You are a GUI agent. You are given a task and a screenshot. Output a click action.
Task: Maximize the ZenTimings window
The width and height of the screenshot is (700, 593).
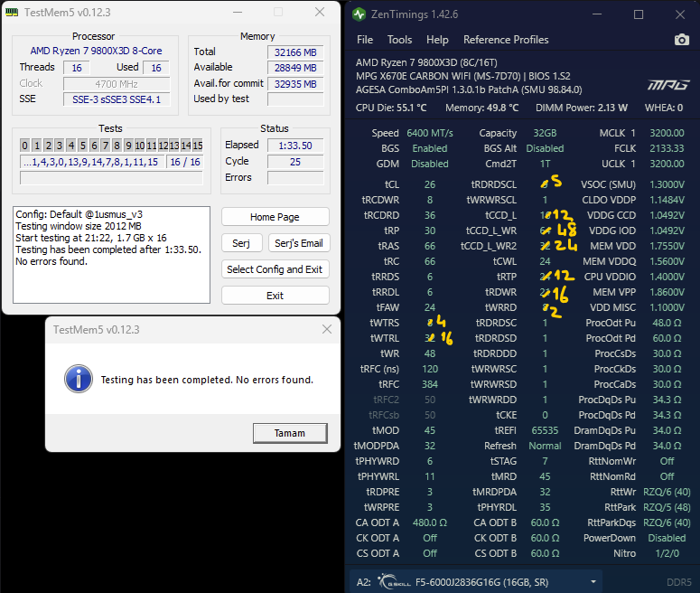(639, 14)
